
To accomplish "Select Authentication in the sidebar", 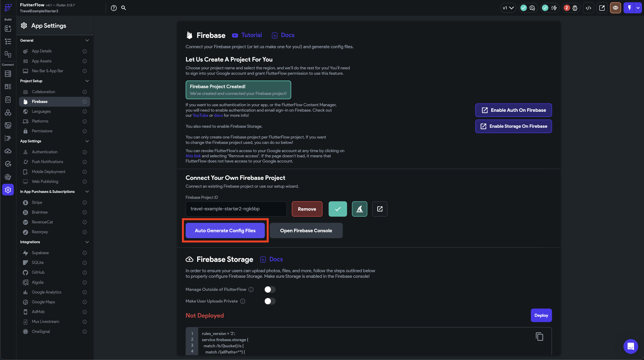I will tap(44, 152).
